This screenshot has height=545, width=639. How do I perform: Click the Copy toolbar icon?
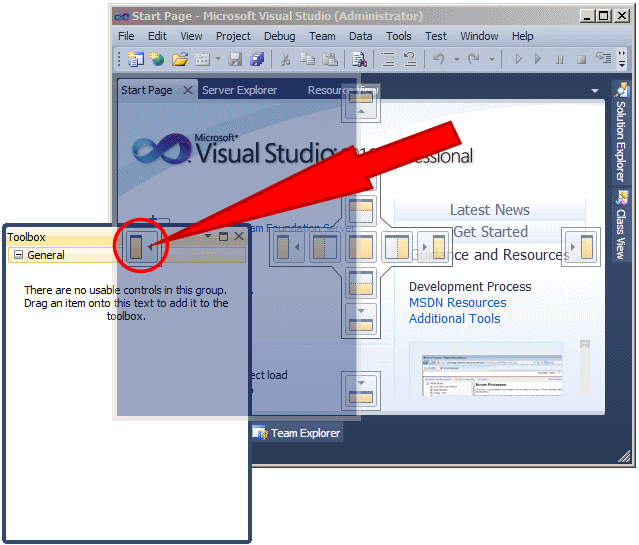tap(308, 59)
